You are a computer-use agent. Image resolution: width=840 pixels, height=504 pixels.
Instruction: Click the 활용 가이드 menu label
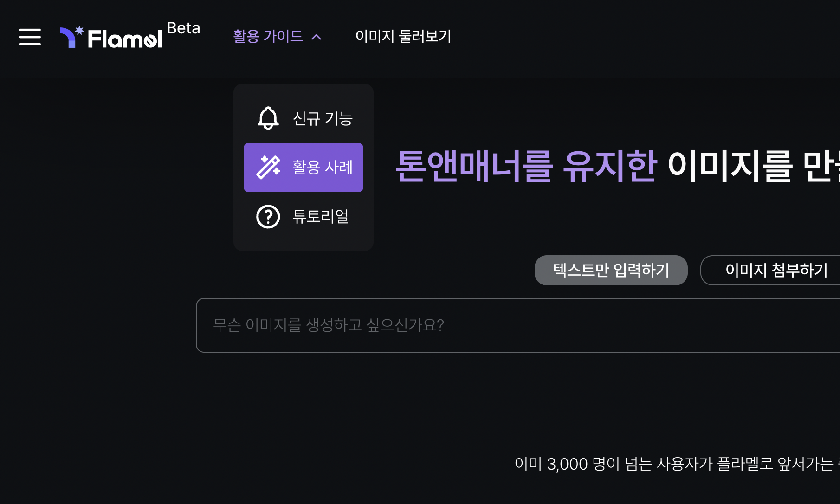(x=268, y=36)
